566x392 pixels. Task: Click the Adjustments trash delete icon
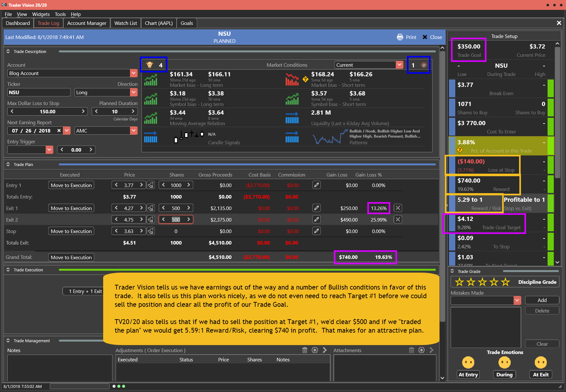tap(305, 350)
